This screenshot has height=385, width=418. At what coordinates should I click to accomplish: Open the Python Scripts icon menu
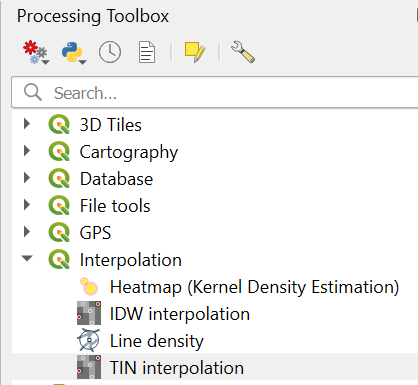click(x=74, y=52)
